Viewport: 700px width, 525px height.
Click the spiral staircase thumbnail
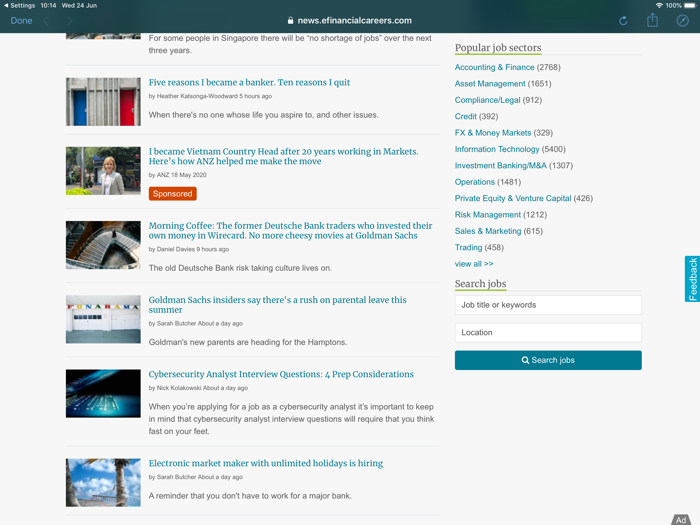pos(103,245)
